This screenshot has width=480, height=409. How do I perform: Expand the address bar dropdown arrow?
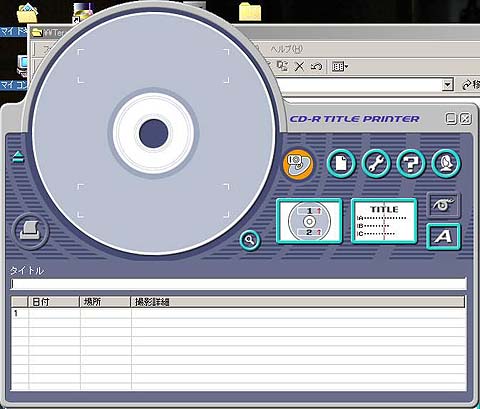click(x=448, y=84)
